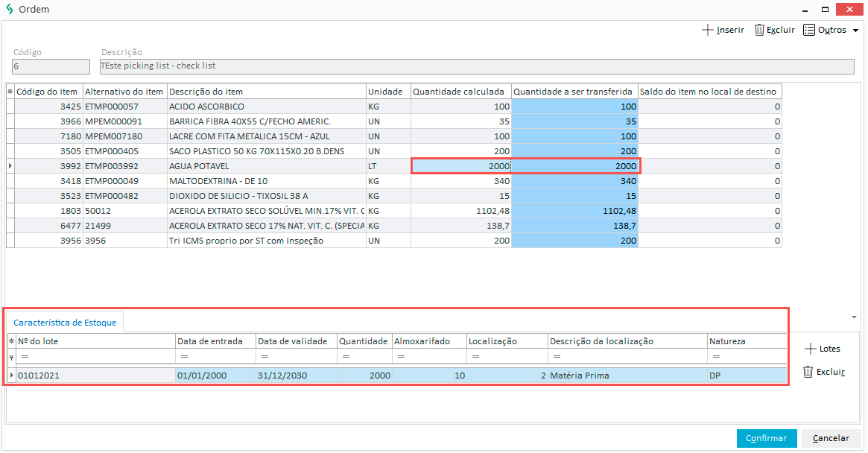Click the Natureza column header
The image size is (868, 453).
(x=747, y=341)
